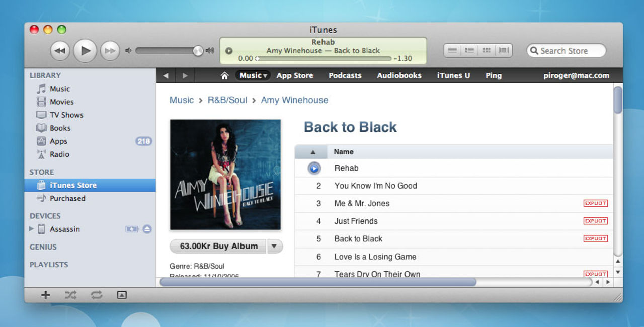
Task: Toggle shuffle mode
Action: pos(71,295)
